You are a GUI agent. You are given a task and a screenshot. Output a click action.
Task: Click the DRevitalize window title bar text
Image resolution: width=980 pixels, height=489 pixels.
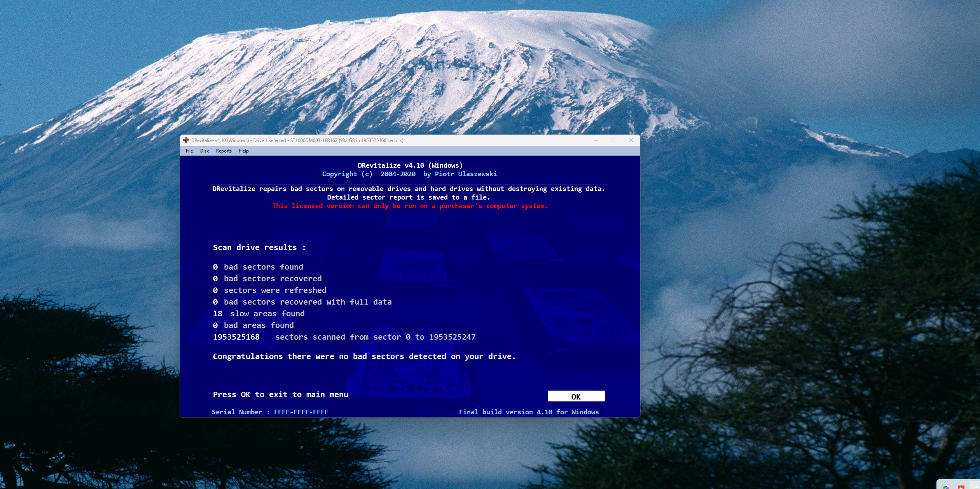[297, 140]
